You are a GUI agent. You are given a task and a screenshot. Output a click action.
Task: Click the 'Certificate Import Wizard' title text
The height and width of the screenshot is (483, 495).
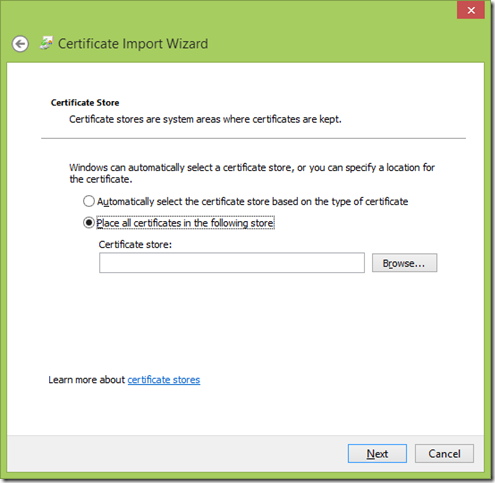pos(133,44)
